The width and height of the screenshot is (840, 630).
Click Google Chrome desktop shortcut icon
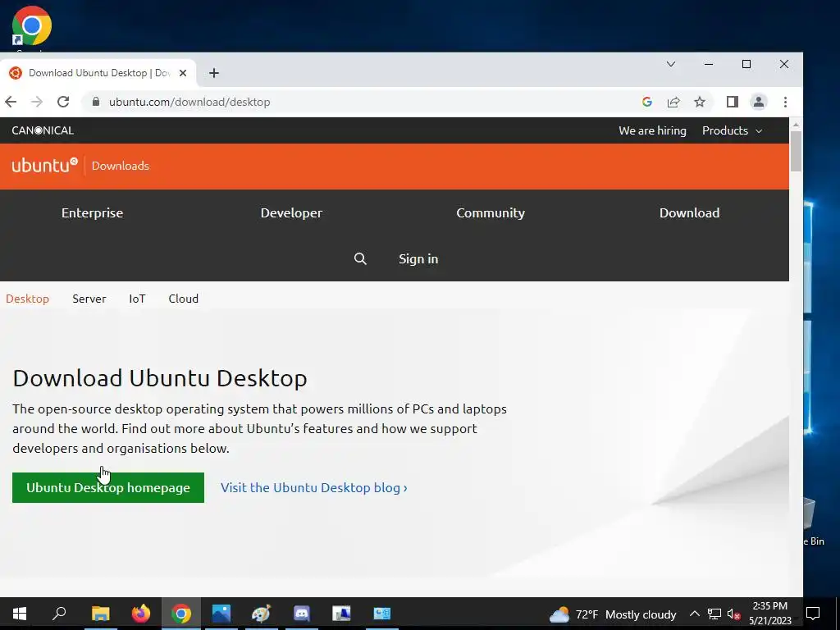[x=32, y=25]
